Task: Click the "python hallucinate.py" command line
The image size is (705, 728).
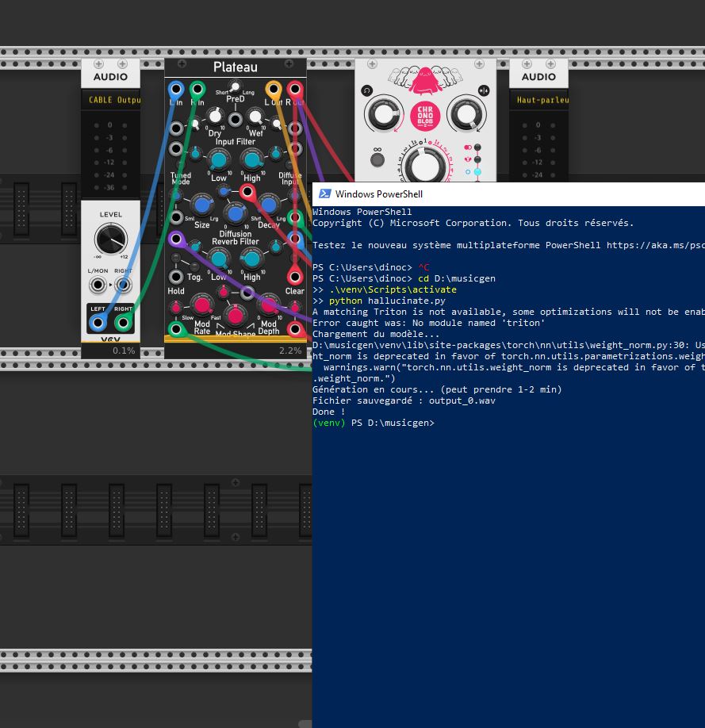Action: tap(387, 301)
